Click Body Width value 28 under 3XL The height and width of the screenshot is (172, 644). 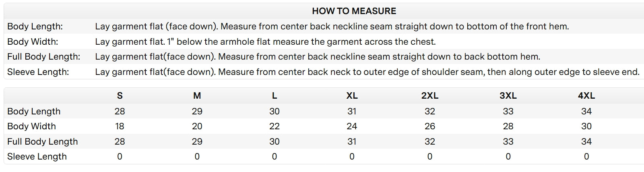click(x=508, y=126)
